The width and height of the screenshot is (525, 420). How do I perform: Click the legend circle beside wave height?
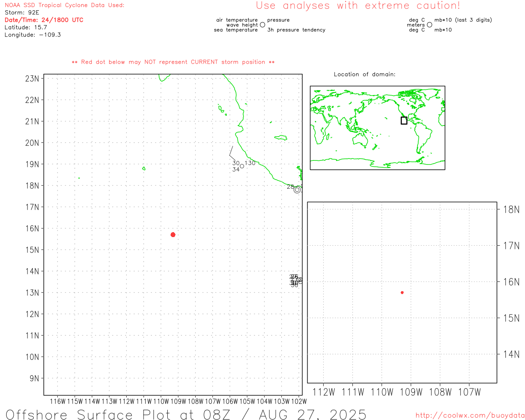[262, 25]
